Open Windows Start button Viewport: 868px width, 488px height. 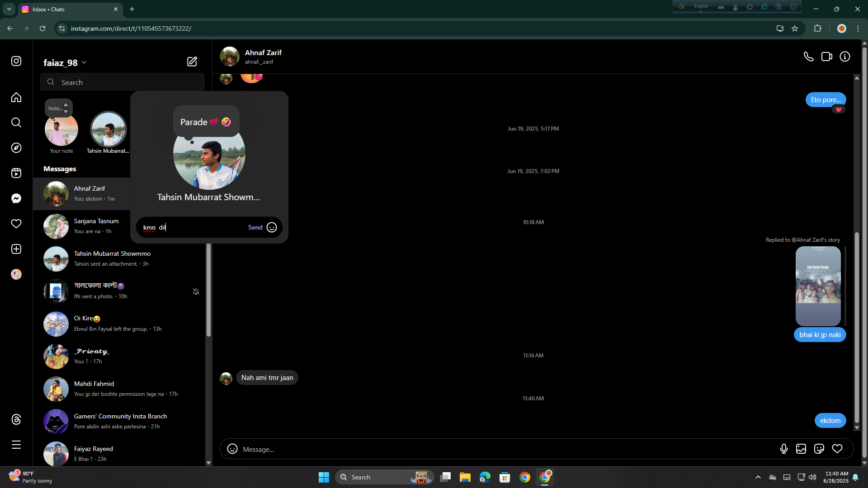pyautogui.click(x=324, y=477)
